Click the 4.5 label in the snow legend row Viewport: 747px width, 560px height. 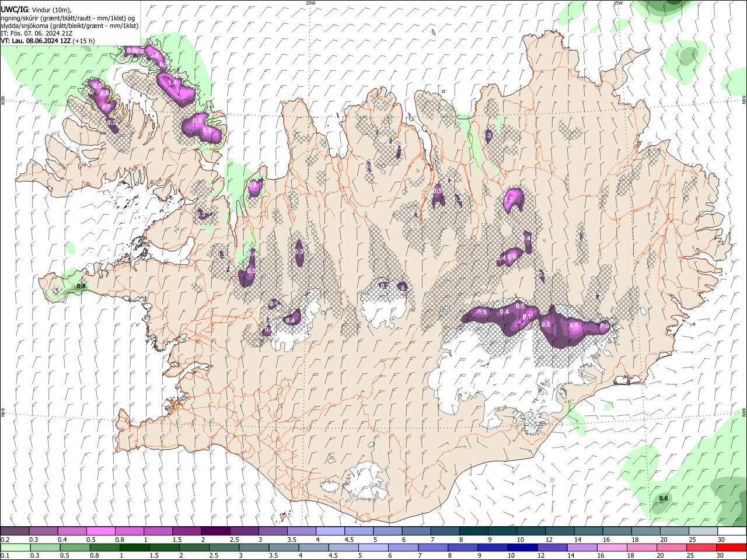[349, 540]
